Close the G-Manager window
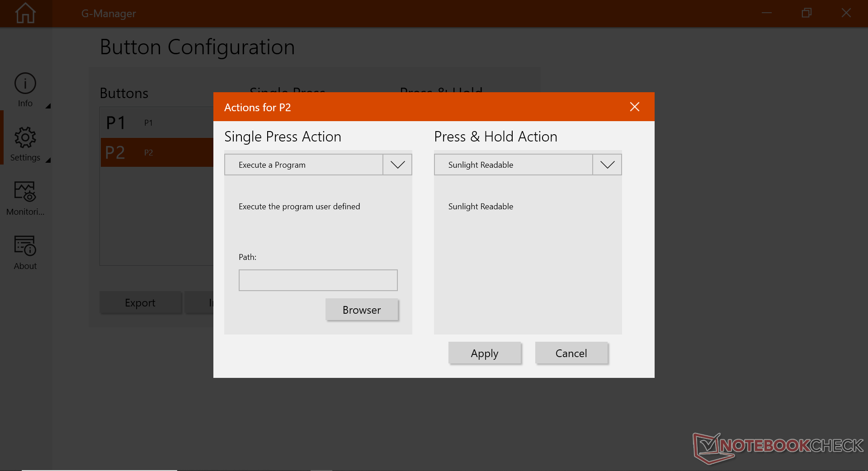Screen dimensions: 868x471 coord(846,13)
